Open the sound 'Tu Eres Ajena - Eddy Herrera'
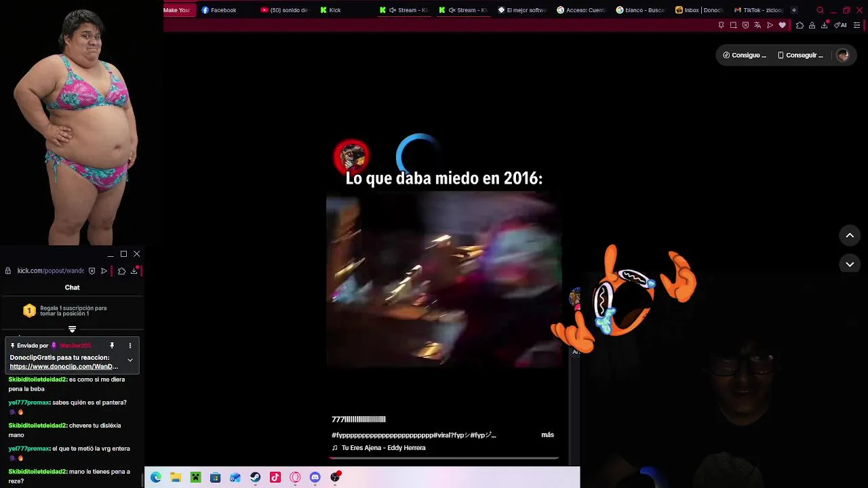This screenshot has width=868, height=488. coord(383,448)
